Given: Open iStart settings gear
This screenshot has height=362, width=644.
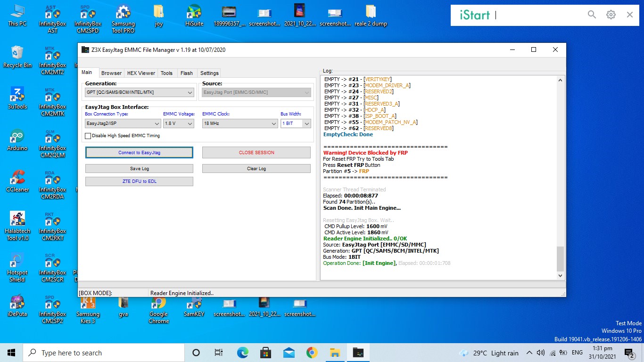Looking at the screenshot, I should [x=611, y=15].
